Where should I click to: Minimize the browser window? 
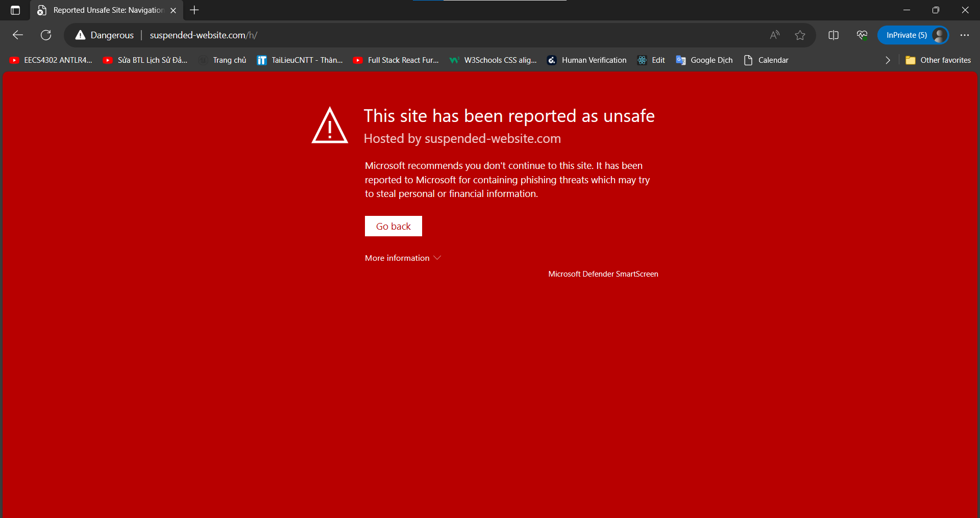coord(907,10)
